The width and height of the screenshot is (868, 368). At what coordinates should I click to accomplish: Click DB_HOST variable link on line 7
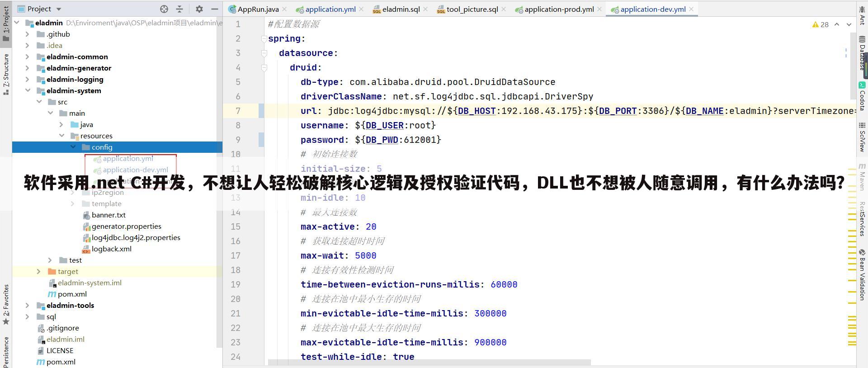click(x=477, y=111)
